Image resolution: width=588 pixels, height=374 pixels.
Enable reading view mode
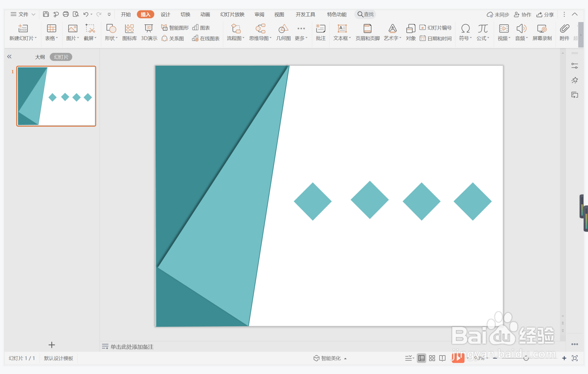coord(442,358)
